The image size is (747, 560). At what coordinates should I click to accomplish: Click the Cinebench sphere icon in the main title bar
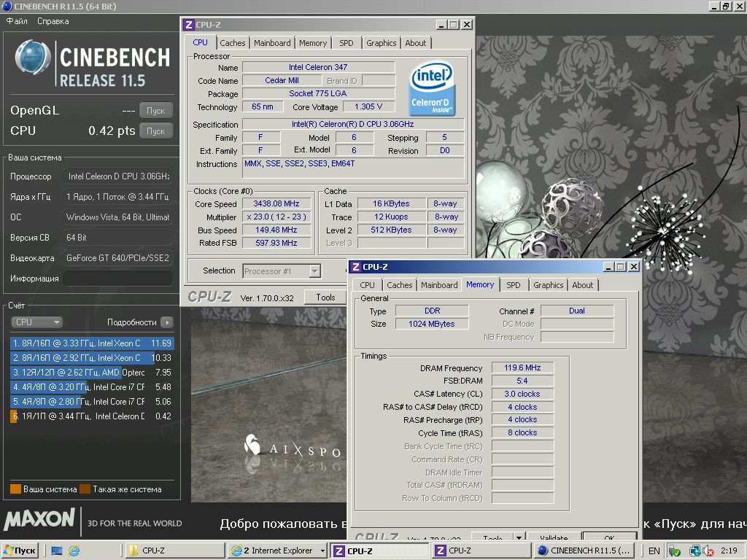click(x=7, y=6)
